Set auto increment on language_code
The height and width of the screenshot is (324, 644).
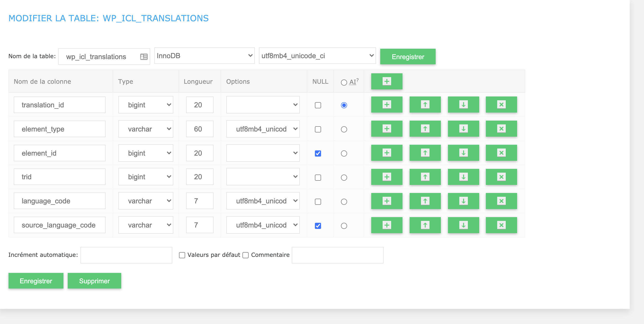coord(344,201)
